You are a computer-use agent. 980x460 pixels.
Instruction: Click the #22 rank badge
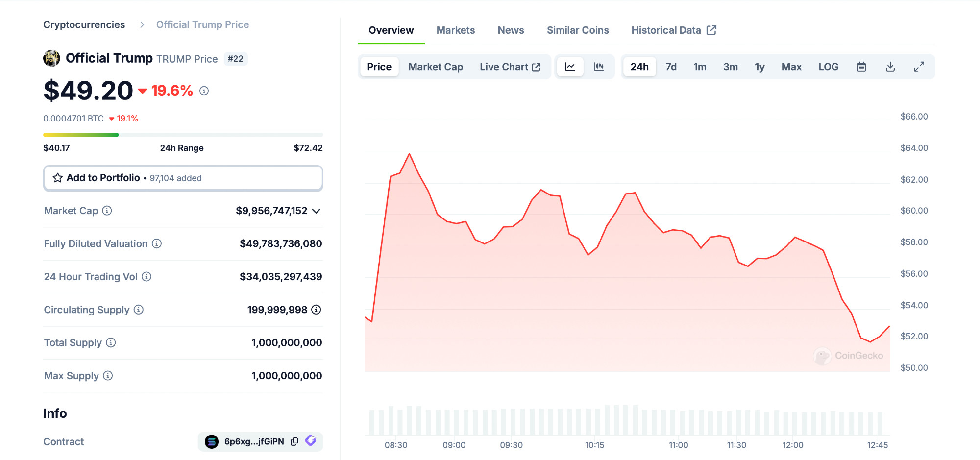click(x=236, y=59)
